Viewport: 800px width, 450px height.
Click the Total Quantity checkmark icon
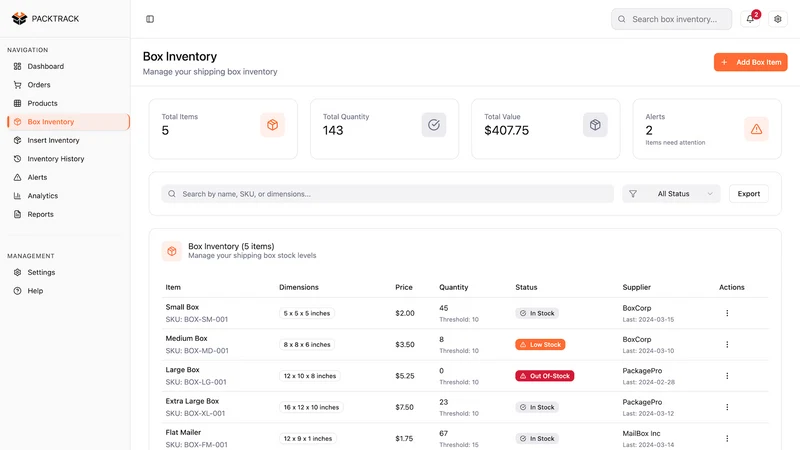coord(434,125)
